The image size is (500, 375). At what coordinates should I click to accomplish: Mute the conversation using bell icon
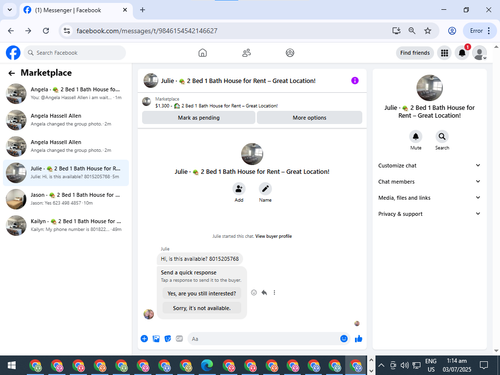416,136
